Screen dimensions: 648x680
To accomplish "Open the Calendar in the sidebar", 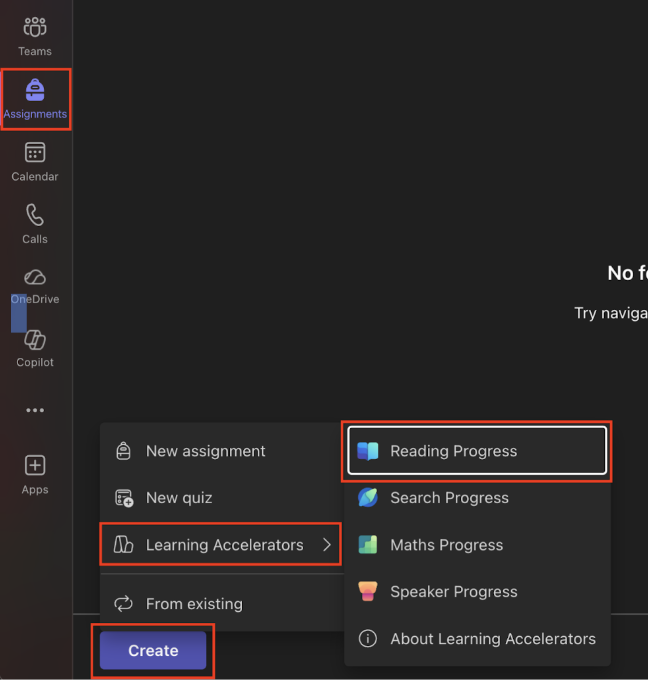I will pos(35,162).
